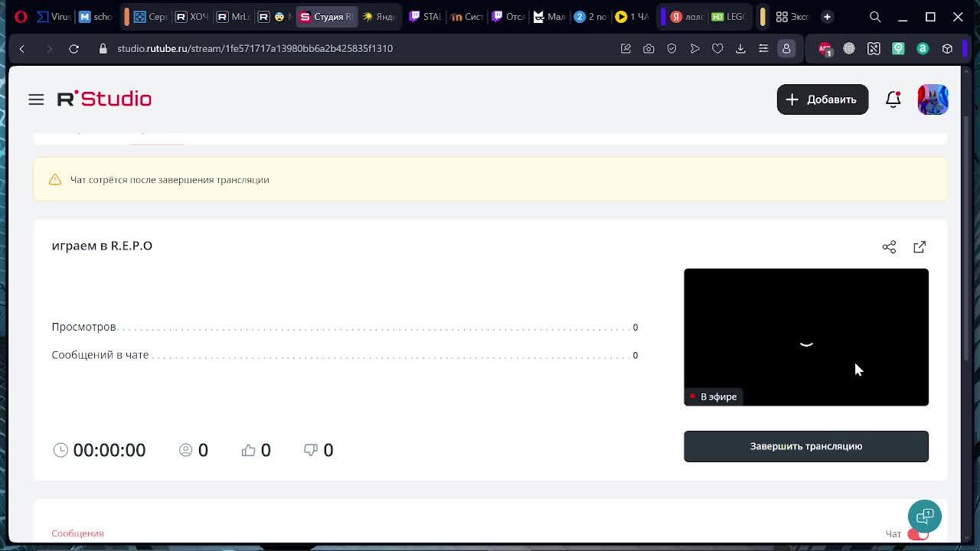
Task: Open the globe extension icon
Action: point(849,48)
